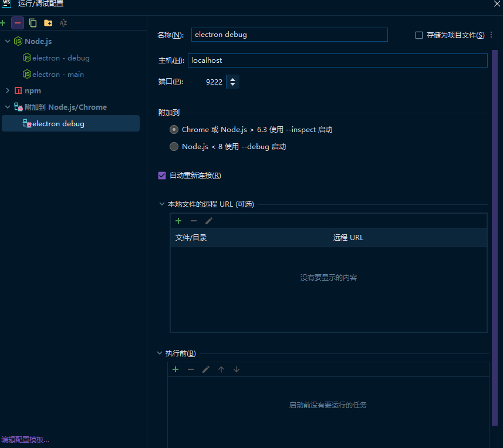Collapse the Node.js configuration group
The image size is (503, 448).
point(8,42)
